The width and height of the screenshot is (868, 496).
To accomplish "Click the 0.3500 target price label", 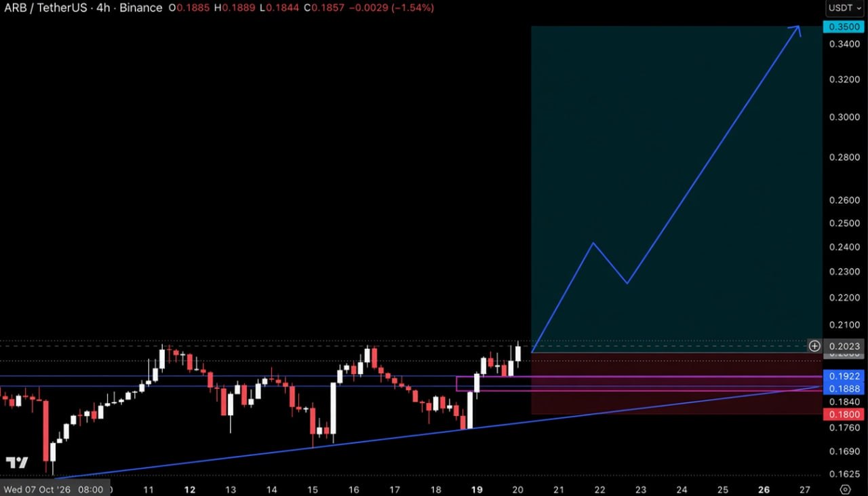I will (844, 27).
